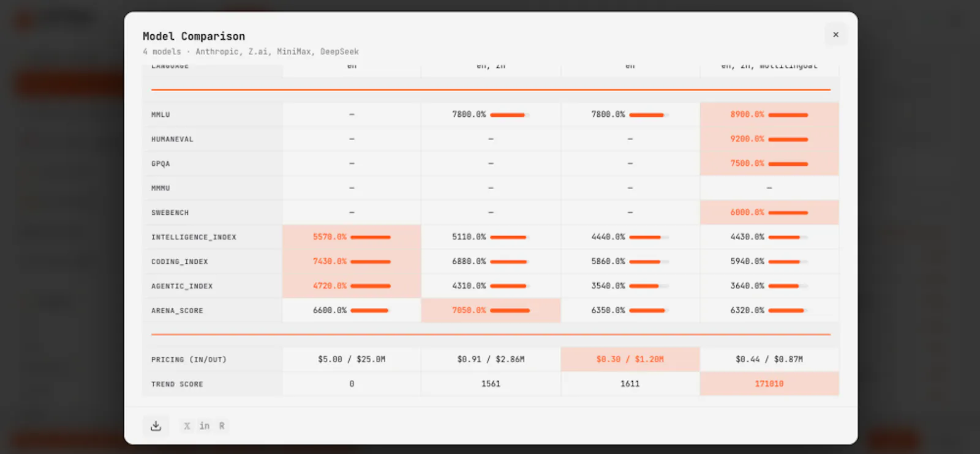Click the progress bar beside 7050.0%
980x454 pixels.
(510, 310)
